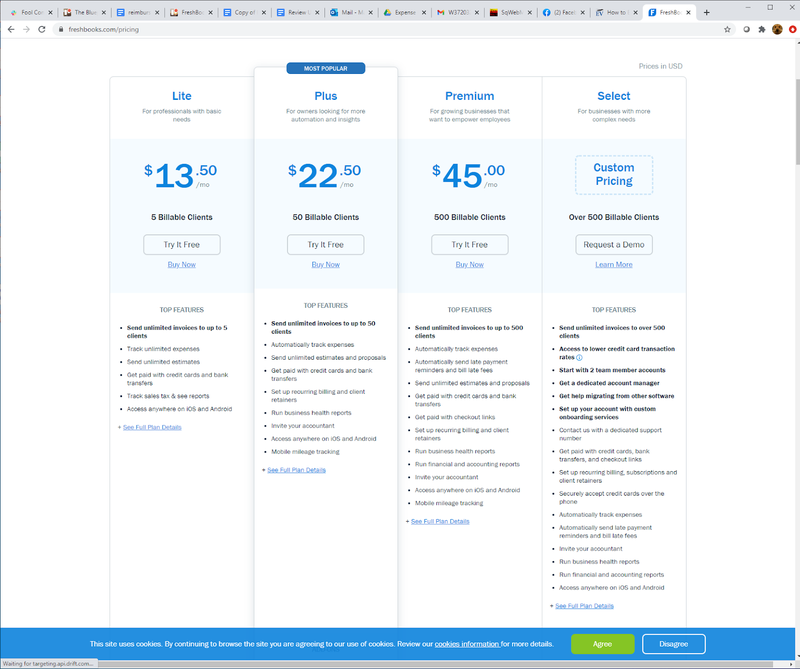Click Learn More under the Select plan
The height and width of the screenshot is (669, 800).
point(614,265)
